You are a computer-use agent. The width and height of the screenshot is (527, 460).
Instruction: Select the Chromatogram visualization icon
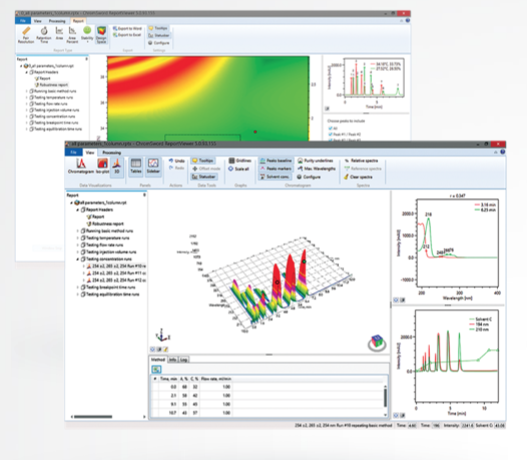(x=81, y=166)
